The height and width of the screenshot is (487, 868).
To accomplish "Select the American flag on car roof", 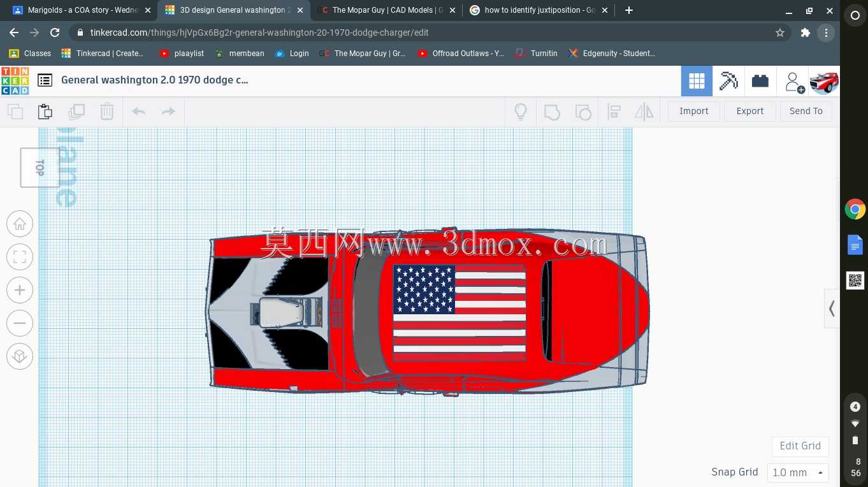I will click(x=459, y=312).
